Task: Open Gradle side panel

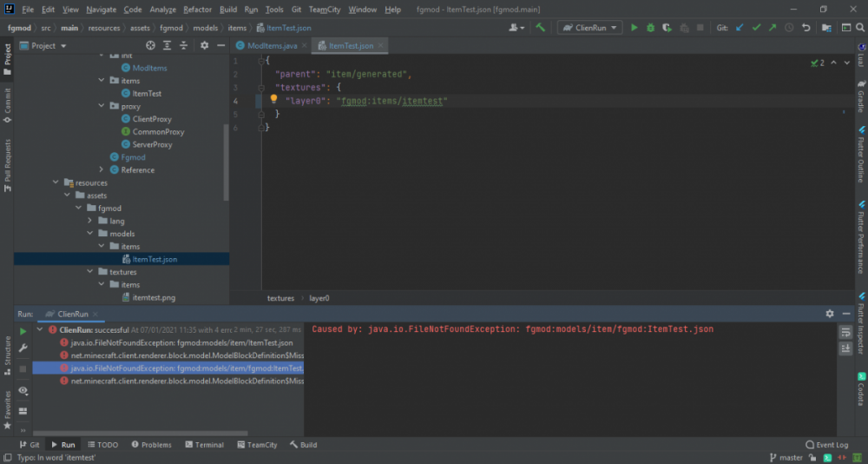Action: pyautogui.click(x=861, y=96)
